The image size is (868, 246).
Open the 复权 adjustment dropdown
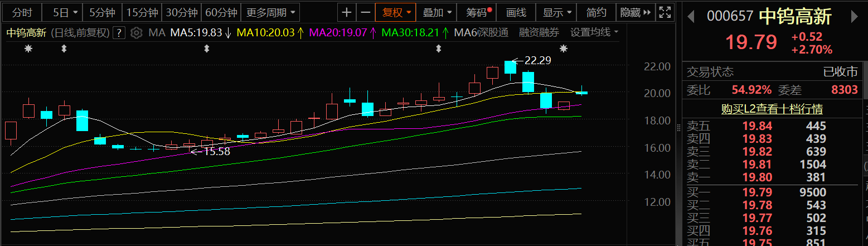click(396, 12)
